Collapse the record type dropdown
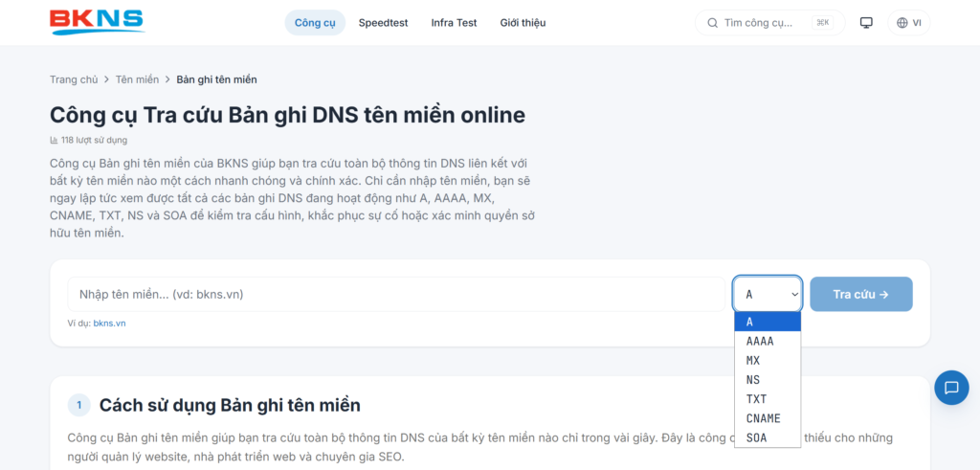This screenshot has width=980, height=470. pos(768,294)
